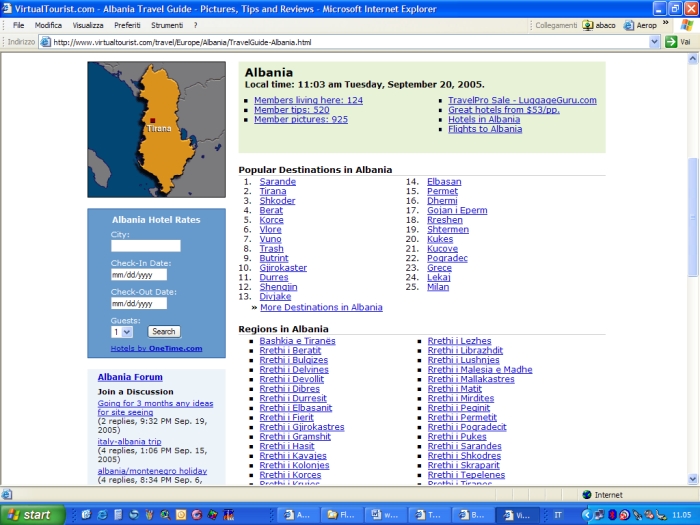Click the Internet zone globe icon
700x525 pixels.
[x=587, y=494]
